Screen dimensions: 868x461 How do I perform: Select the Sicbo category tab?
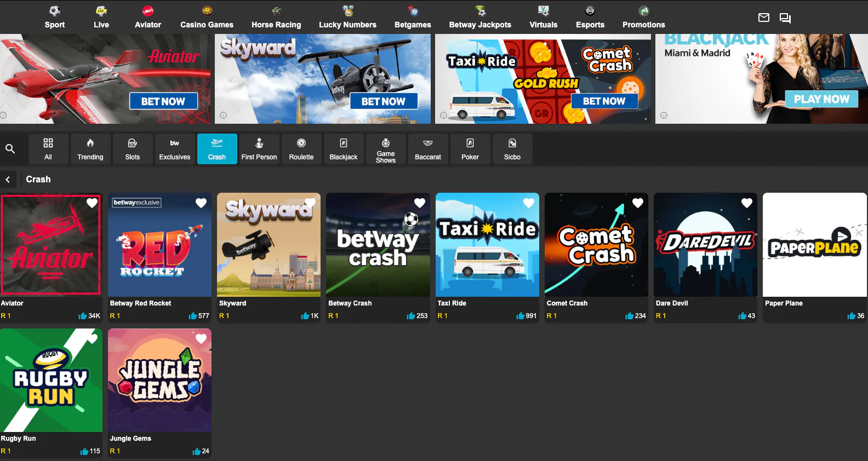[x=512, y=149]
